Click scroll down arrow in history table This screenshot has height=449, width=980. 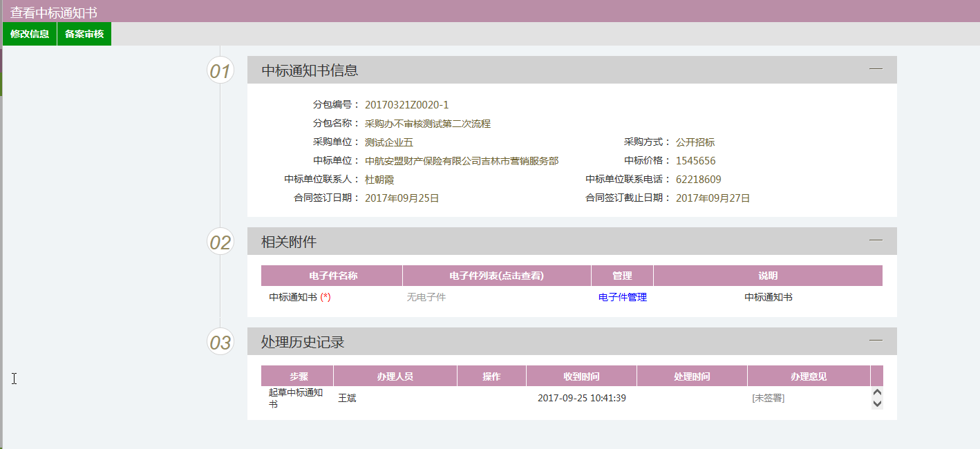(877, 403)
